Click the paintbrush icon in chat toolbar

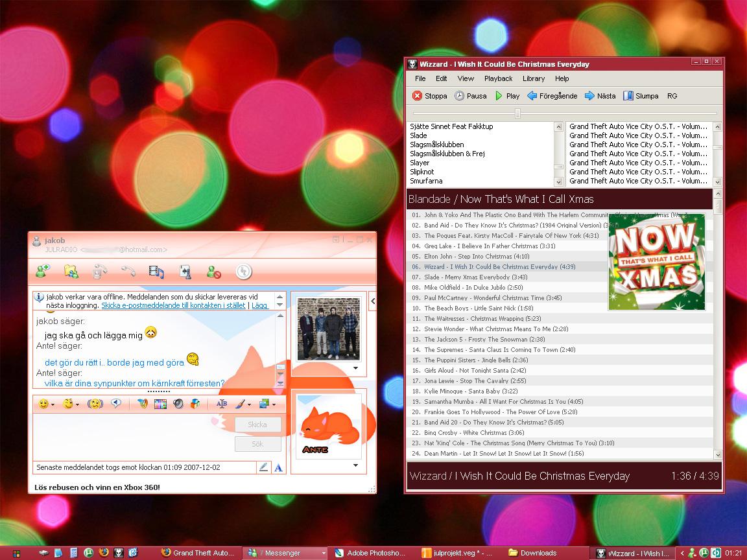(x=240, y=404)
